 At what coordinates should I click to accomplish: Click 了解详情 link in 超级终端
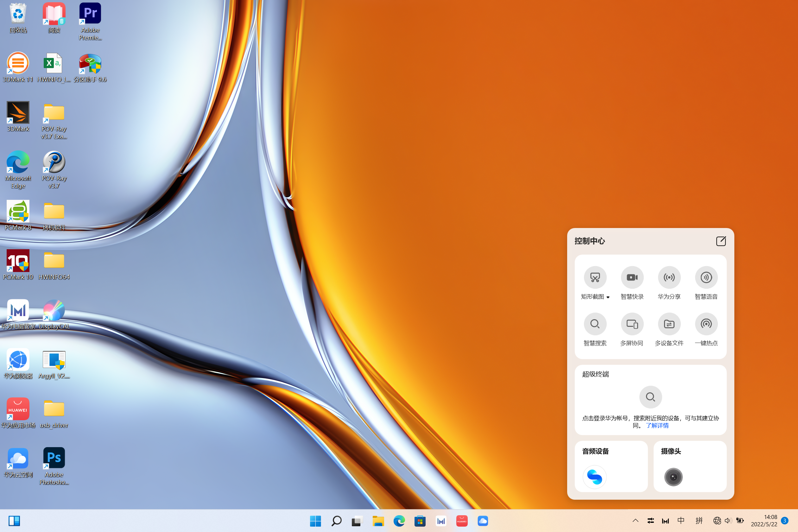point(657,426)
